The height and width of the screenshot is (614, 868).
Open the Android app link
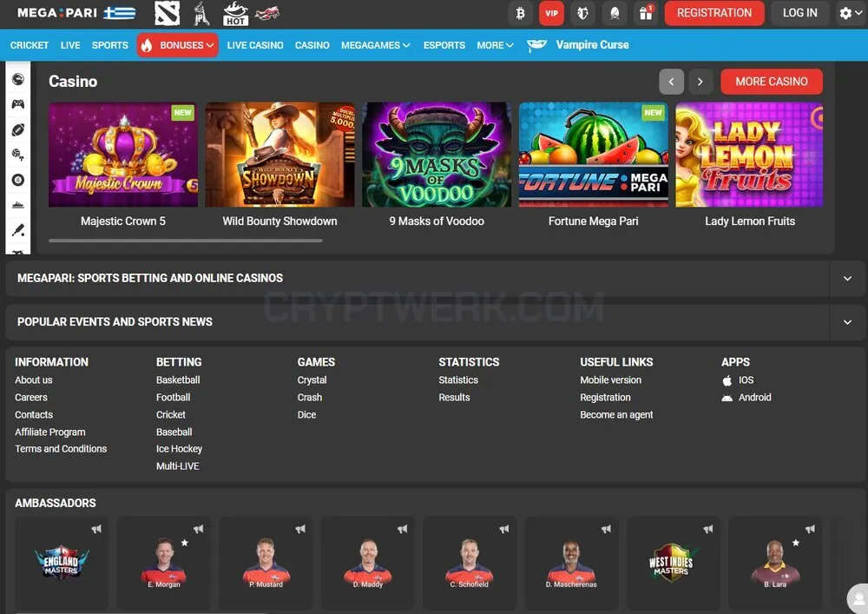(746, 397)
